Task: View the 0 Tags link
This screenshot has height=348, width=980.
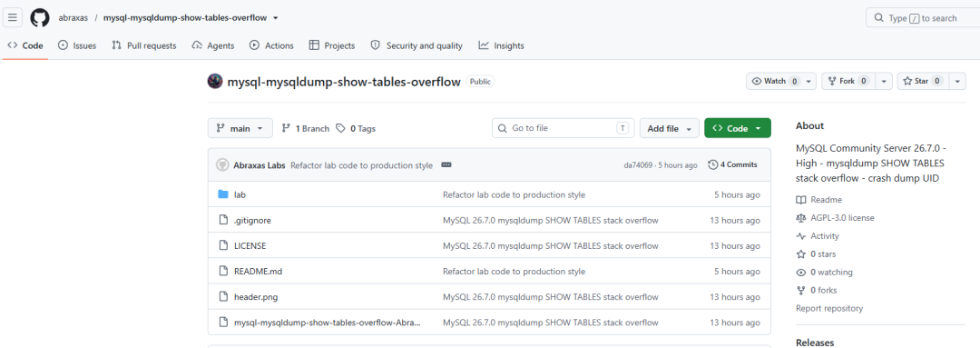Action: 356,128
